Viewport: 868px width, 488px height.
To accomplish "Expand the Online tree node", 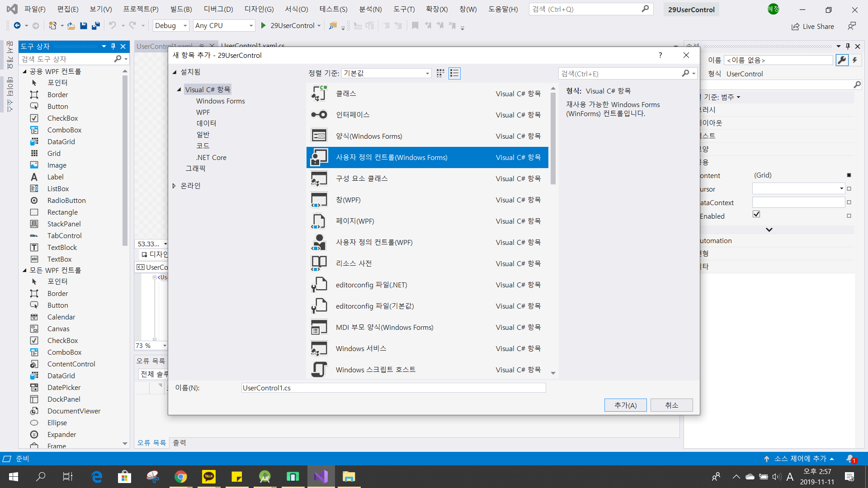I will click(x=174, y=186).
